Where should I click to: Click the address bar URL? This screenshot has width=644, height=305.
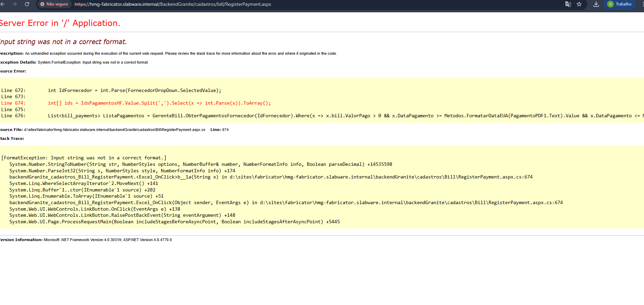(x=173, y=4)
